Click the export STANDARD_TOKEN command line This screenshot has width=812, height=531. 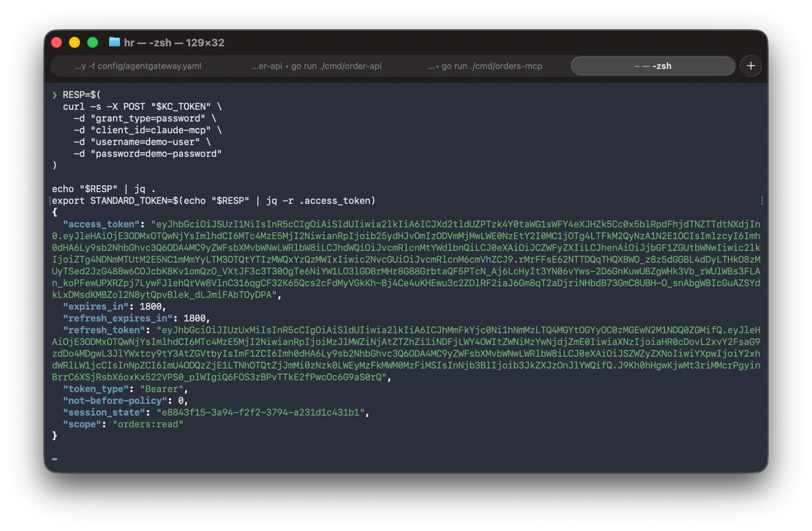coord(213,201)
